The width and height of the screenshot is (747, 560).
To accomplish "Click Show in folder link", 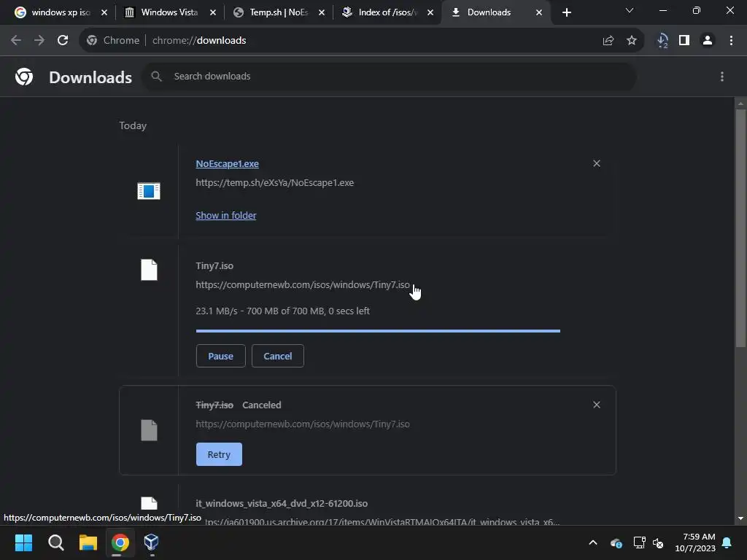I will pyautogui.click(x=226, y=215).
